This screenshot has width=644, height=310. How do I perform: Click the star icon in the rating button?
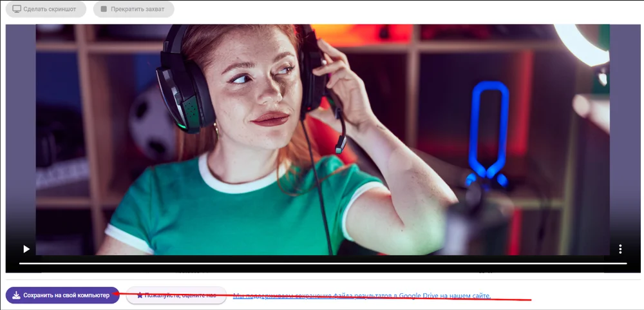pos(140,295)
